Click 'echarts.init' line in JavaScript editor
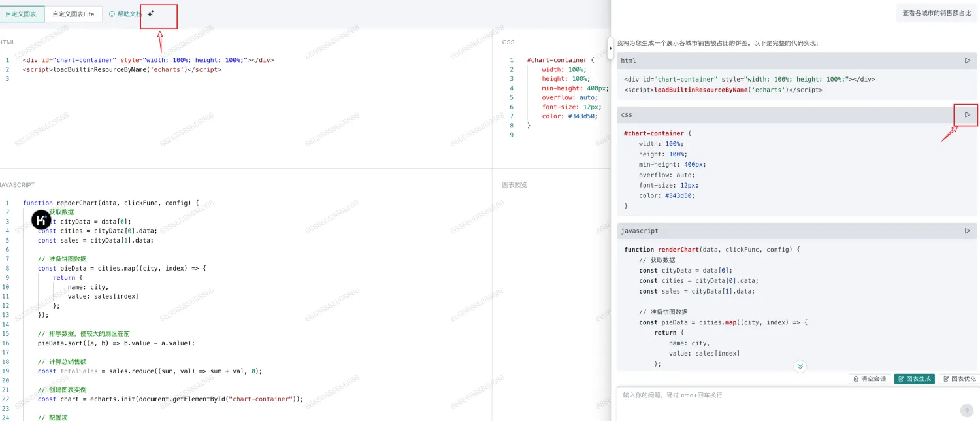The height and width of the screenshot is (421, 980). coord(171,399)
